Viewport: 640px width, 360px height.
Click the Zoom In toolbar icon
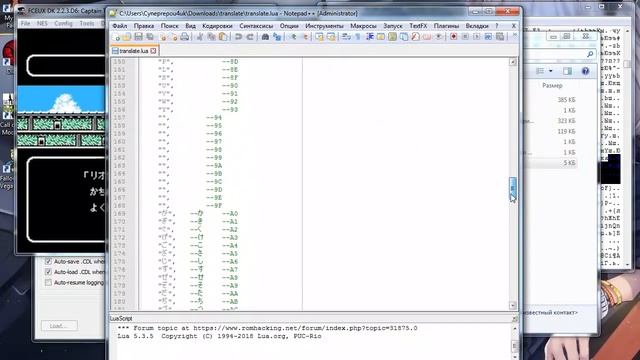click(x=293, y=37)
